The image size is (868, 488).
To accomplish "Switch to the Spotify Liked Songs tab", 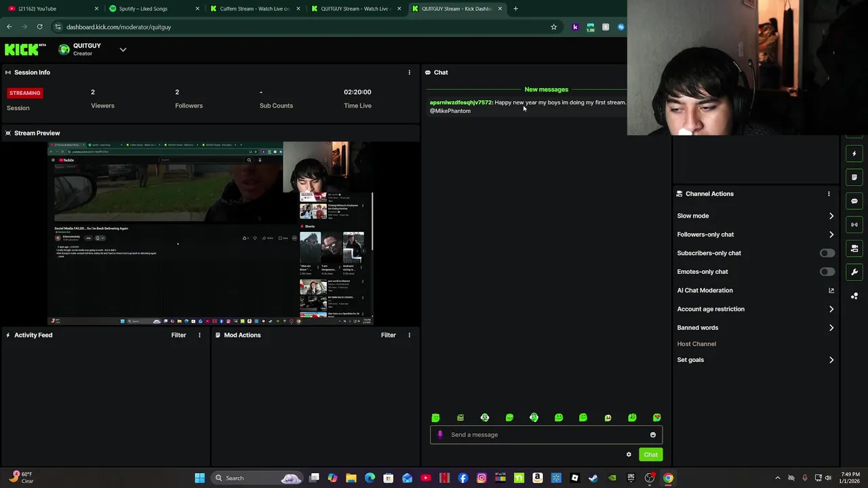I will pos(153,9).
